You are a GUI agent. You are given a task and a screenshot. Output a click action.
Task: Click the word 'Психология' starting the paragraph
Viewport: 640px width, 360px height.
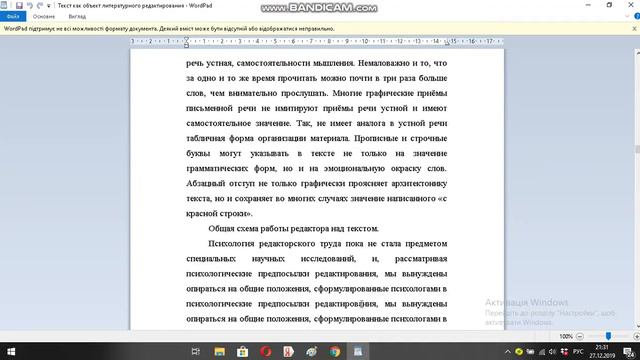tap(231, 244)
